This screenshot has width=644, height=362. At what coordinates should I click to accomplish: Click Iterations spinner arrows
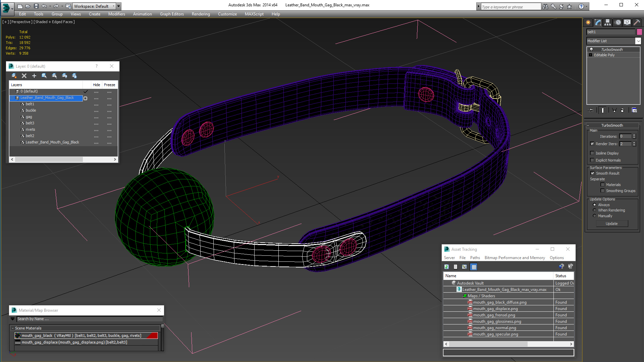[x=634, y=136]
